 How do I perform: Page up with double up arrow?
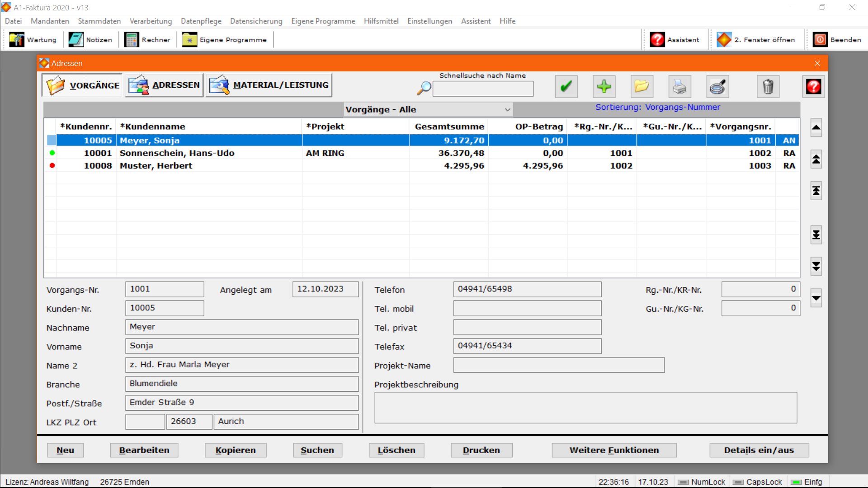816,159
